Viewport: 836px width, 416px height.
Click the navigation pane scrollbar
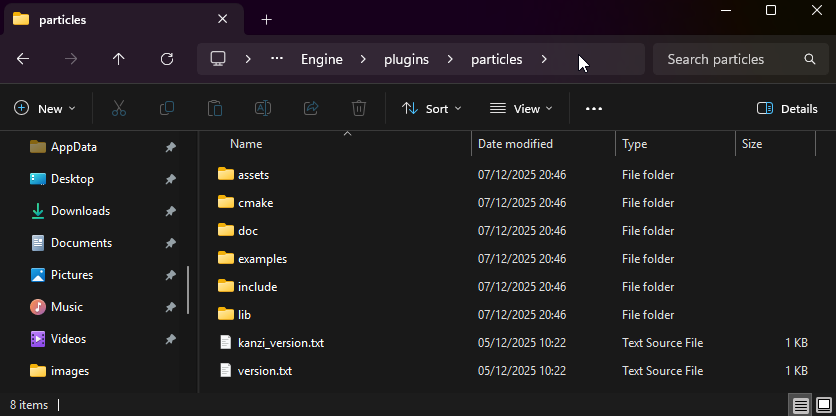click(x=188, y=291)
